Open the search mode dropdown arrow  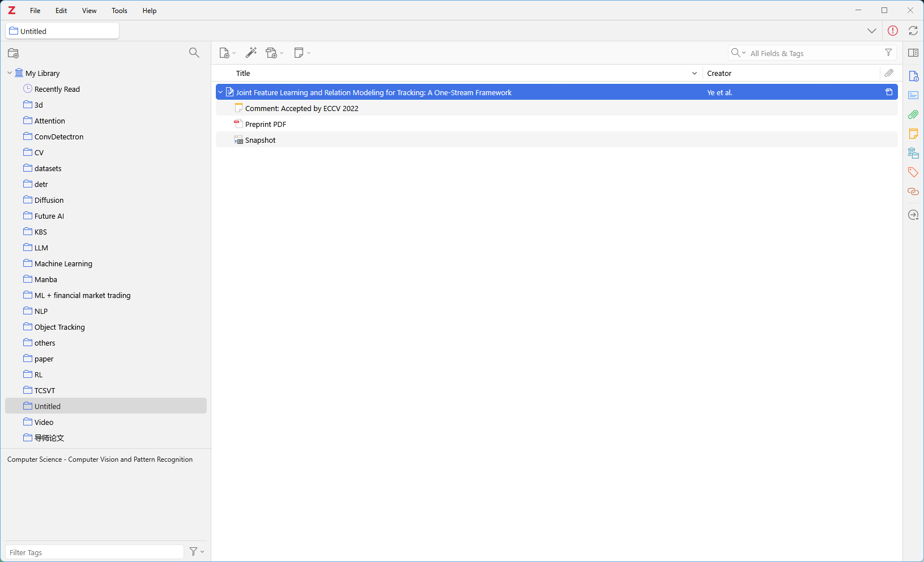tap(744, 53)
